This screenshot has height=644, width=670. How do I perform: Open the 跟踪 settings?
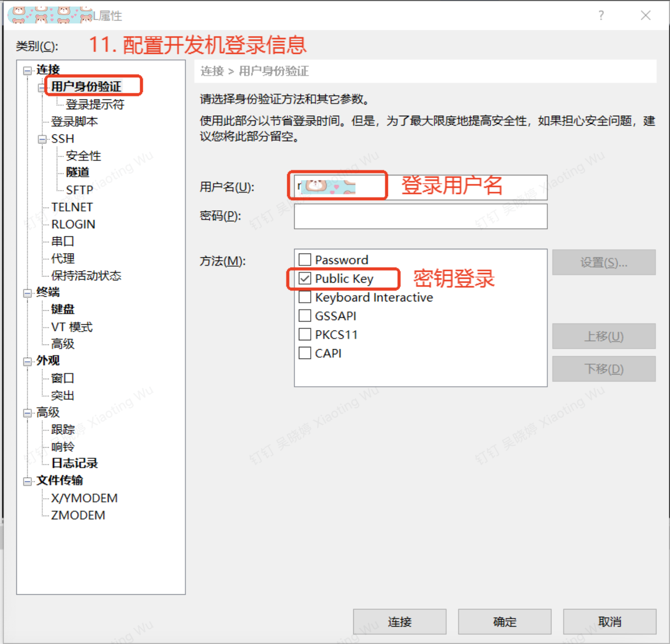pos(63,429)
